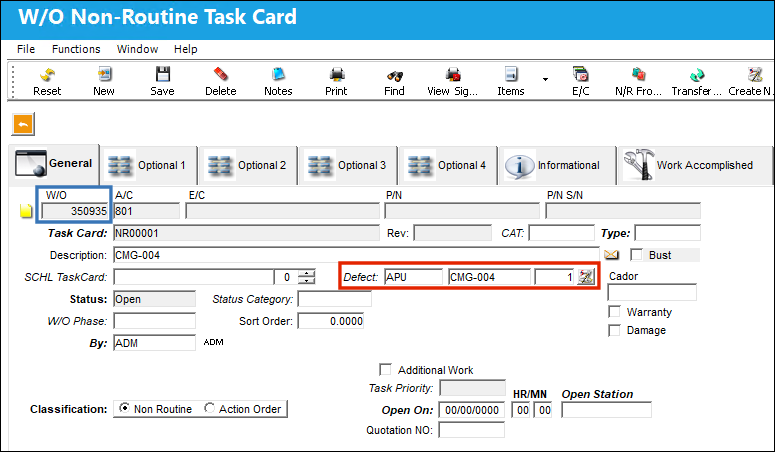Image resolution: width=775 pixels, height=452 pixels.
Task: Click the Reset toolbar icon
Action: point(47,75)
